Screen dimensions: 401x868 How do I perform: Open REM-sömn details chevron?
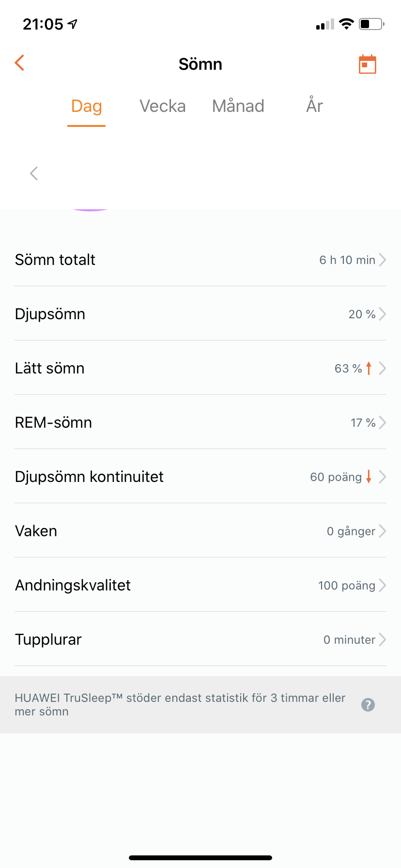pyautogui.click(x=383, y=423)
